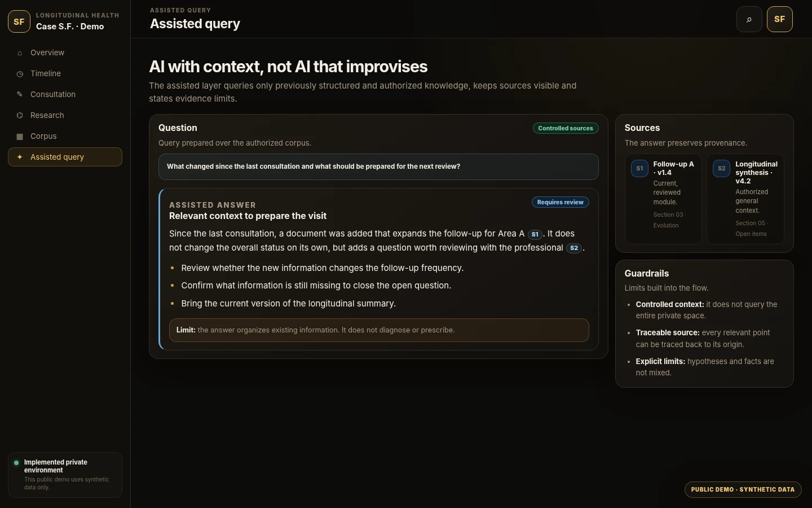This screenshot has height=508, width=812.
Task: Open the SF profile avatar at top right
Action: 779,19
